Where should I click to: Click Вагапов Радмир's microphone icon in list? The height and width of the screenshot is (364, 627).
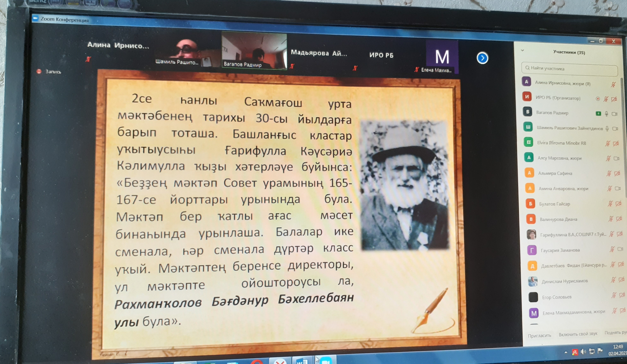point(606,114)
